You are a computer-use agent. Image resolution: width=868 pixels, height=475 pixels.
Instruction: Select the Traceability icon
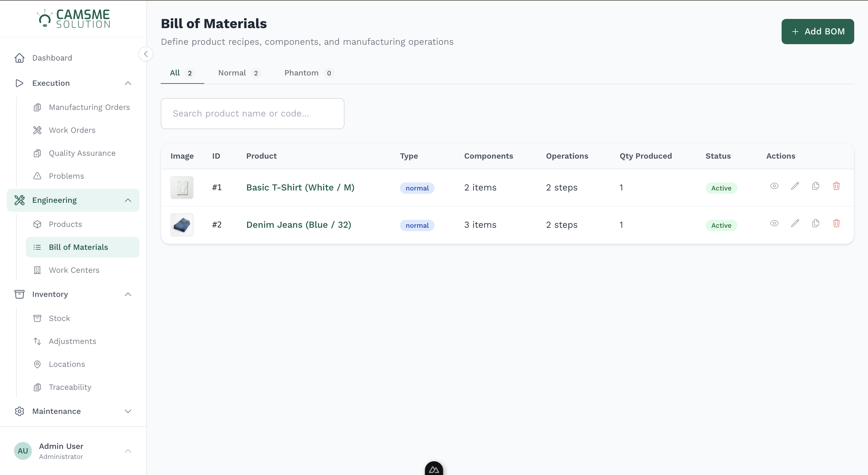point(37,387)
